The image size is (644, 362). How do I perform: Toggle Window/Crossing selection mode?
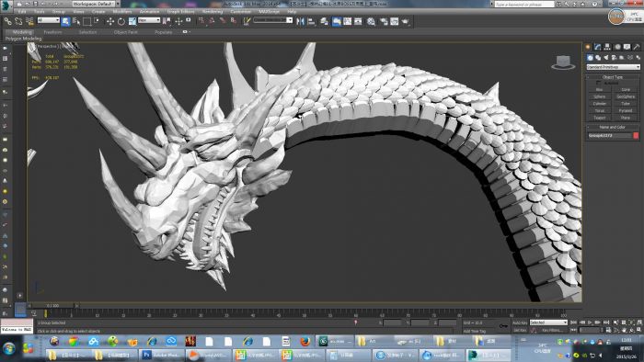[98, 21]
